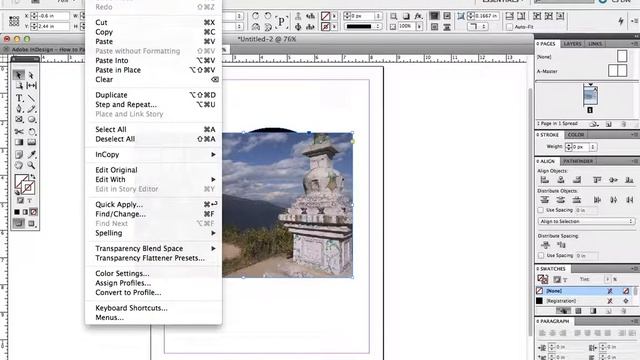Click Distribute Left Edges icon
Viewport: 640px width, 360px height.
click(597, 200)
